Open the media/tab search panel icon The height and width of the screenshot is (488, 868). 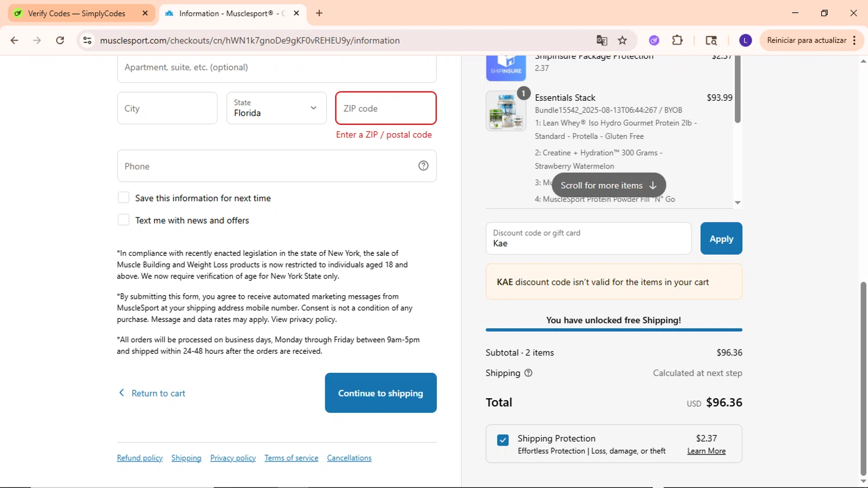[711, 41]
